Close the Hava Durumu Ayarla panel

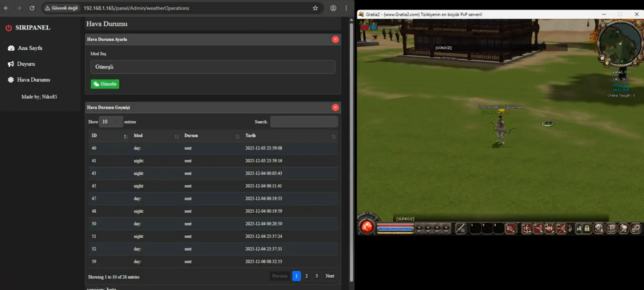pyautogui.click(x=335, y=40)
